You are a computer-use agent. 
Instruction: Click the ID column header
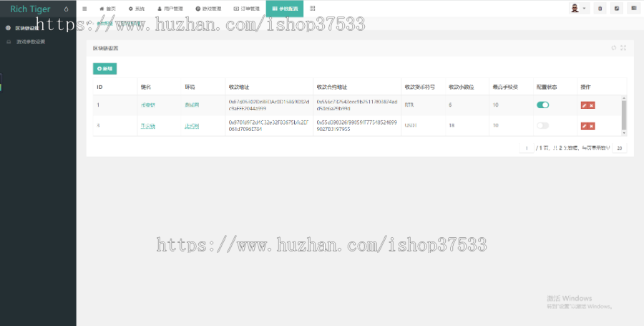pyautogui.click(x=99, y=87)
